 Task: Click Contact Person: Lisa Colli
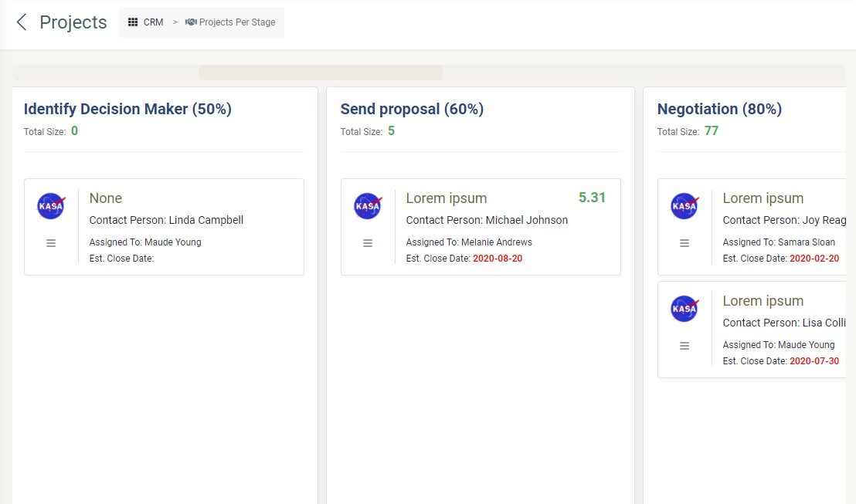pos(784,323)
